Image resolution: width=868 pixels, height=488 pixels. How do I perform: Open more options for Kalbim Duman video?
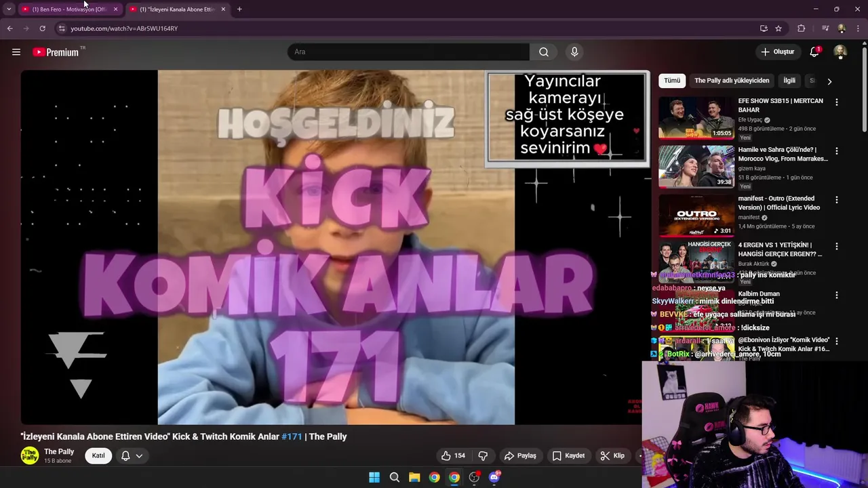point(836,295)
